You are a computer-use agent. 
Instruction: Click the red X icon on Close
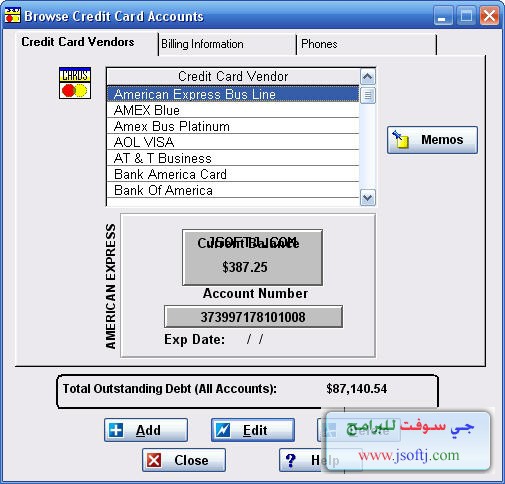tap(154, 460)
